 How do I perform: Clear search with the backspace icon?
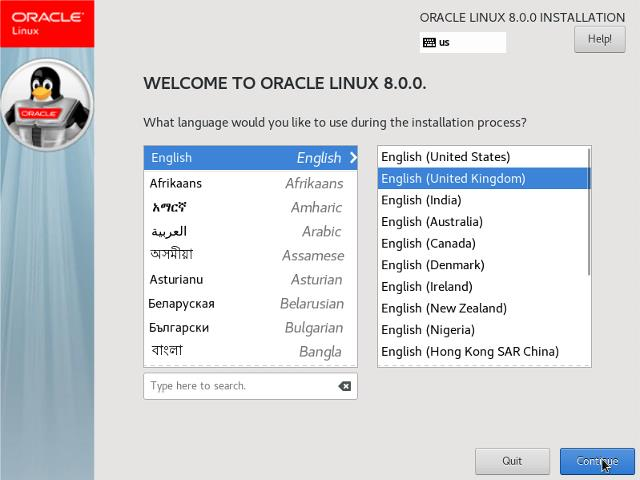tap(344, 386)
